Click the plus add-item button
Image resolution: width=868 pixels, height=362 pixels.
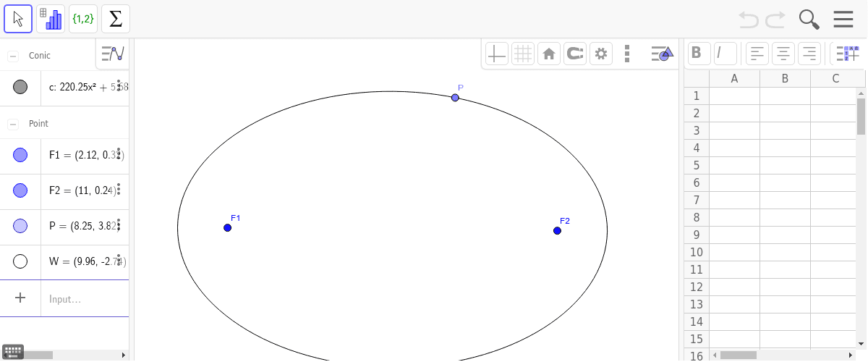pos(20,298)
